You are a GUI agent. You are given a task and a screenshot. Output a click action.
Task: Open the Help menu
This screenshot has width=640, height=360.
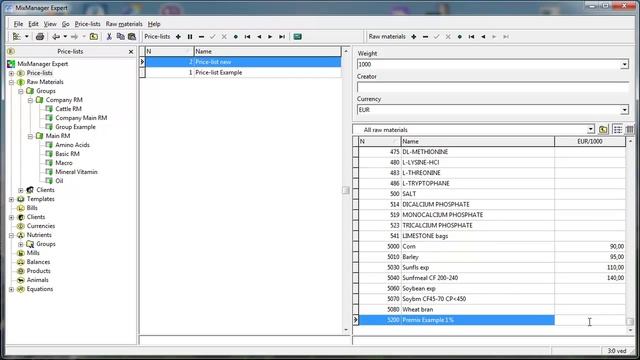[154, 24]
